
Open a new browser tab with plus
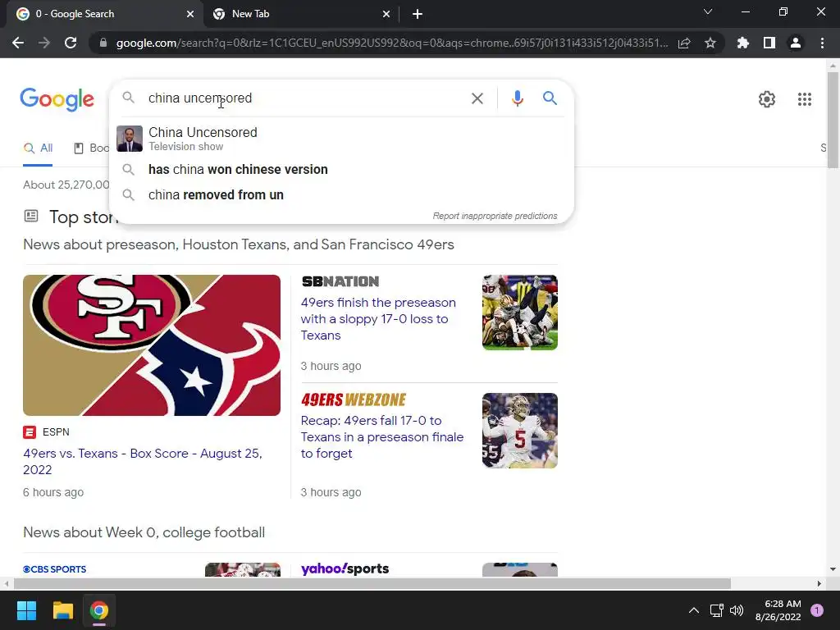[x=418, y=14]
